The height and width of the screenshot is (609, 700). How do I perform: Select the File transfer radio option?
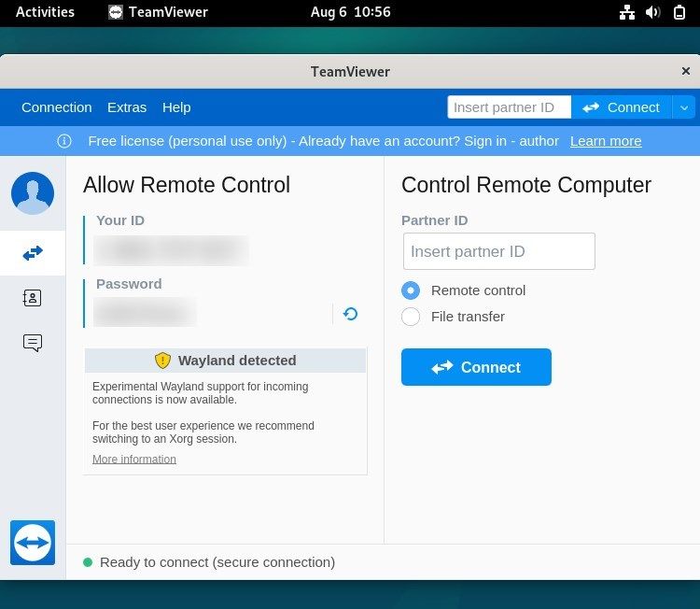click(411, 317)
